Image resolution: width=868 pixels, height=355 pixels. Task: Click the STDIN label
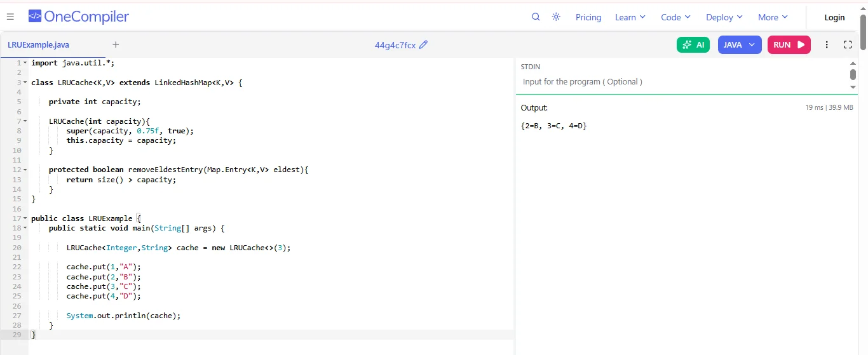coord(531,67)
